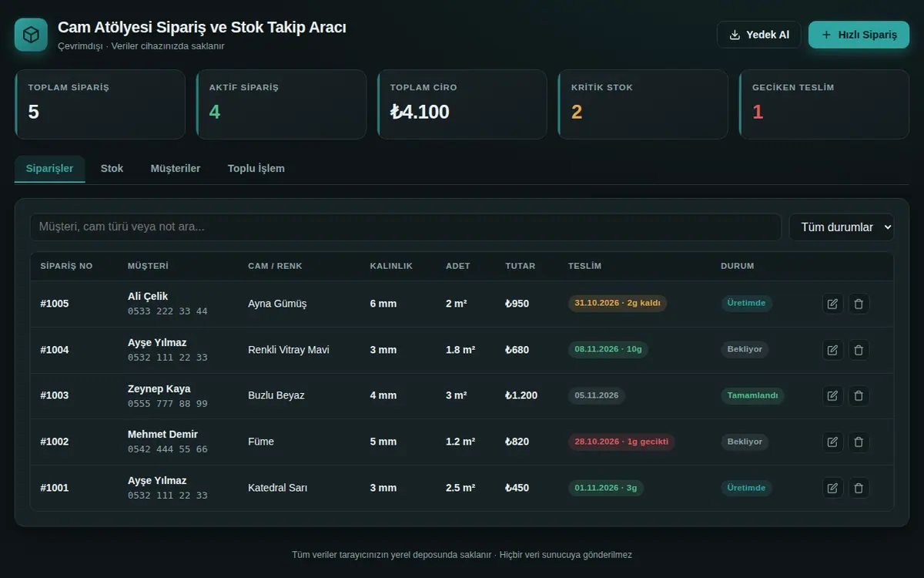Click the delivery badge 08.11.2026 · 10g

(x=608, y=349)
